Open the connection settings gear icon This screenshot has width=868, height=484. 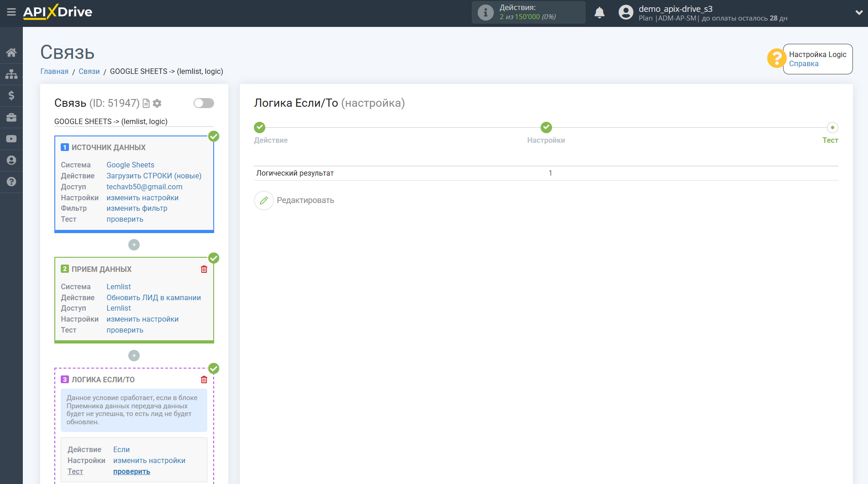pos(157,104)
